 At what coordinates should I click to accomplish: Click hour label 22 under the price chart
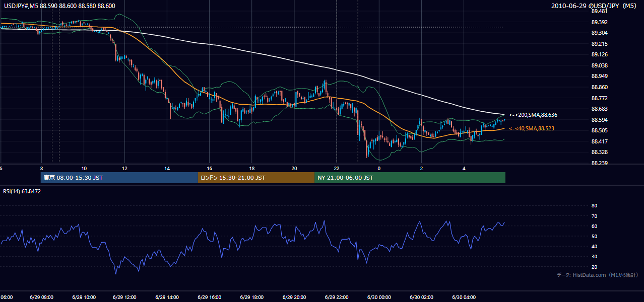pyautogui.click(x=336, y=168)
